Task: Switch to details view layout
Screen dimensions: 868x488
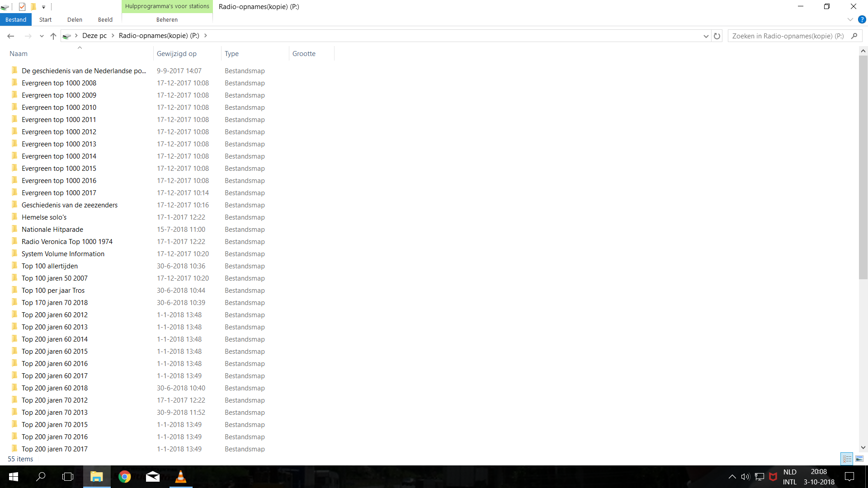Action: (x=847, y=459)
